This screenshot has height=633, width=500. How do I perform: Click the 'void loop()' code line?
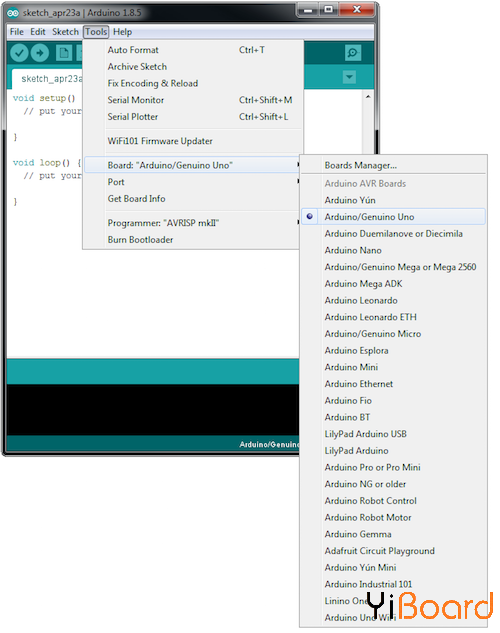click(47, 163)
